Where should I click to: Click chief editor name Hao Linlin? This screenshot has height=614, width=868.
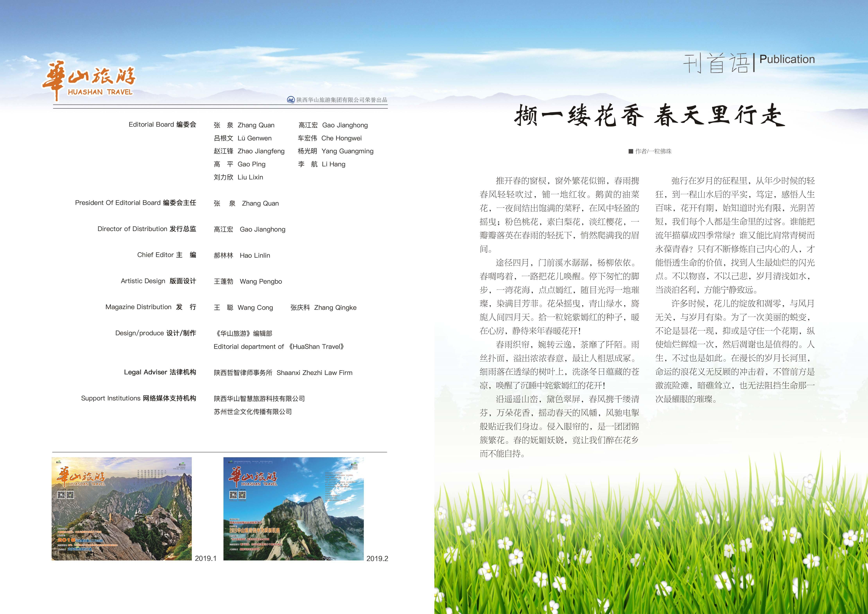(255, 255)
